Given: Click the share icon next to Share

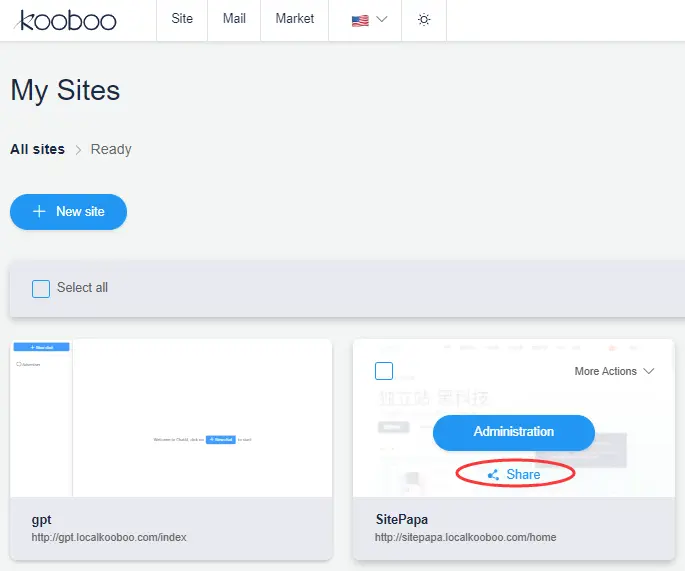Looking at the screenshot, I should point(494,475).
